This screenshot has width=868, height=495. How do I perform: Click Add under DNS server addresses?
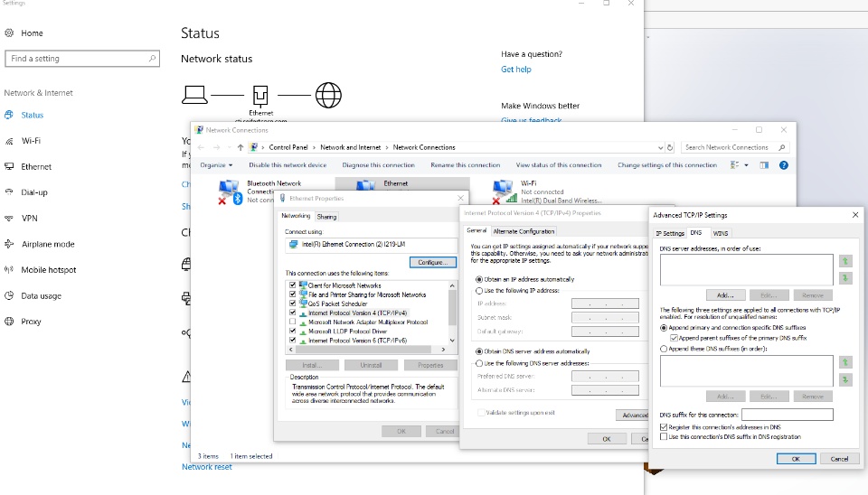coord(725,295)
